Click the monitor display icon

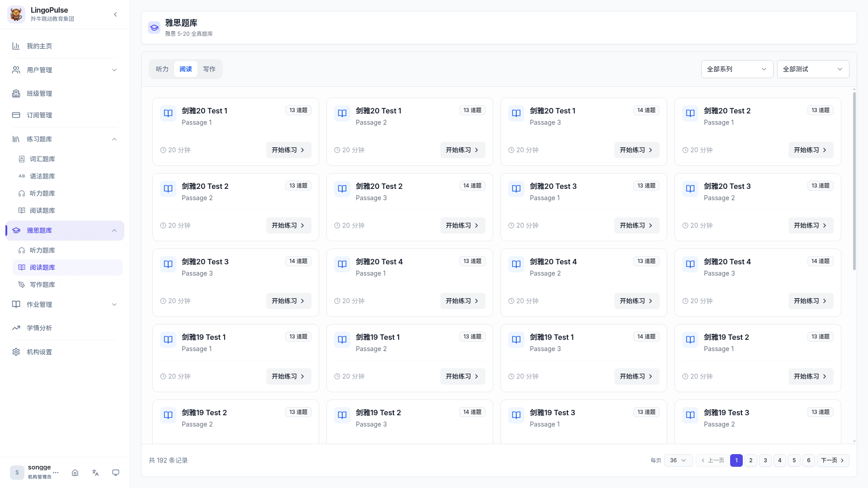pyautogui.click(x=116, y=473)
